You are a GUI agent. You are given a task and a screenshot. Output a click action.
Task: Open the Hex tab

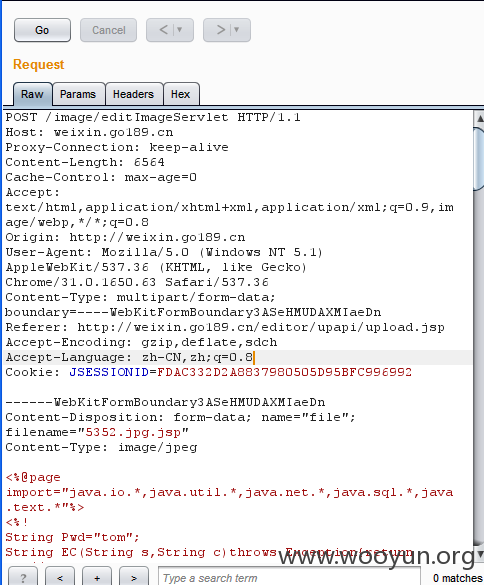(x=181, y=94)
